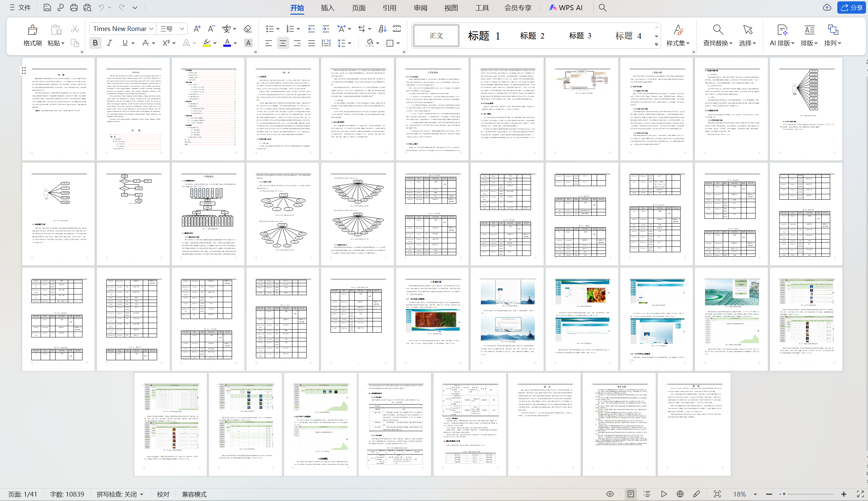Apply the 标题 1 heading style
The height and width of the screenshot is (501, 868).
[483, 36]
